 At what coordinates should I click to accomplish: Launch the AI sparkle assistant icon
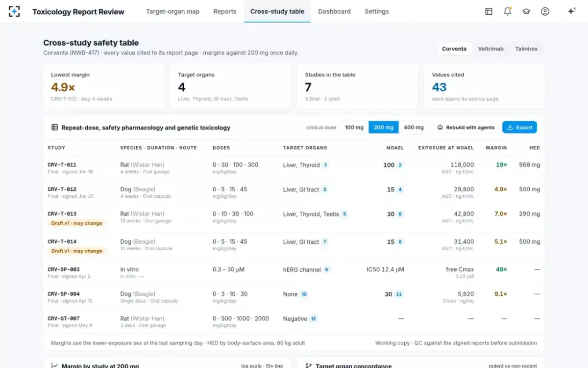click(x=571, y=11)
